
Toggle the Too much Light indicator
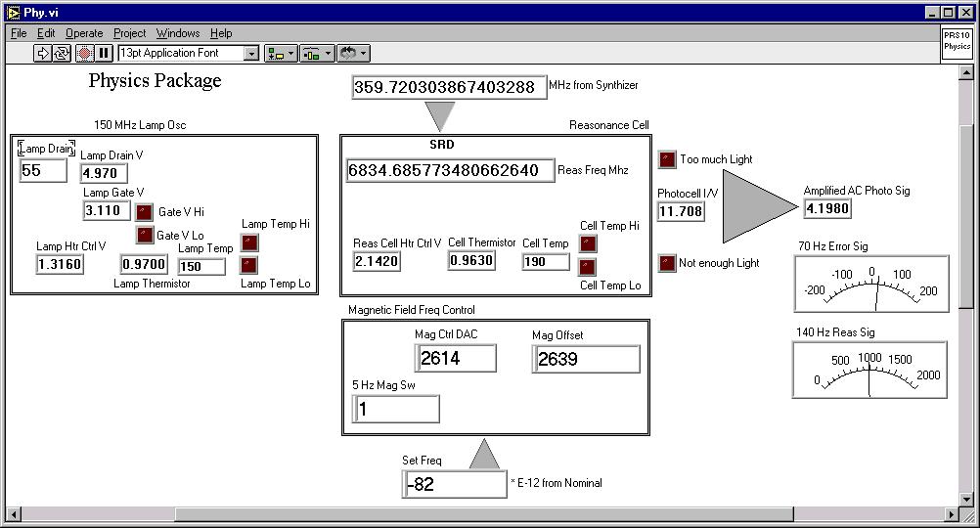coord(667,159)
